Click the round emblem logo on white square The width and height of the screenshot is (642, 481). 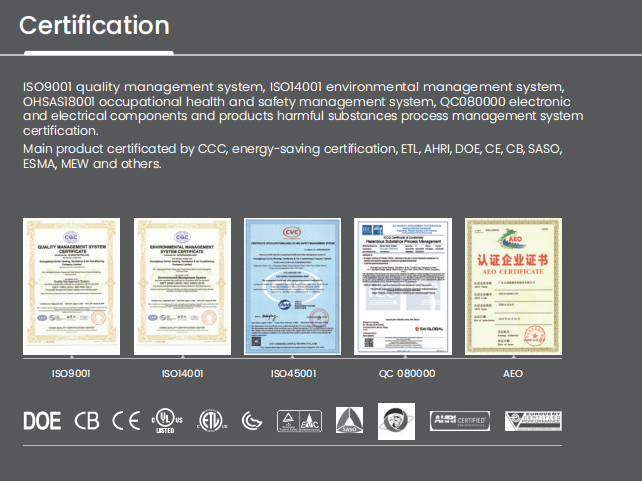(x=396, y=421)
